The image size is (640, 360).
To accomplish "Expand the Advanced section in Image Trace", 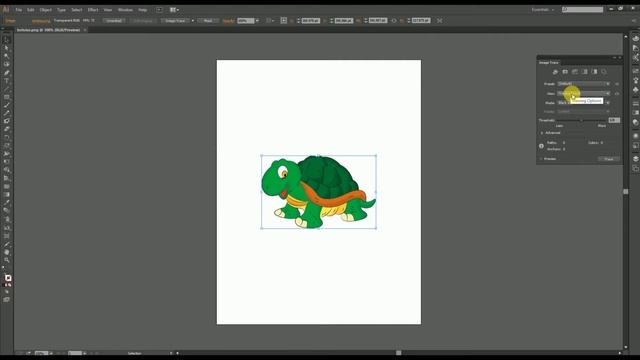I will click(x=542, y=133).
